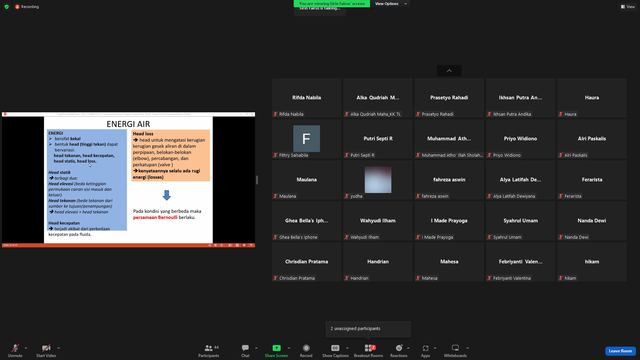The height and width of the screenshot is (360, 640).
Task: Click the View layout button
Action: pos(628,7)
